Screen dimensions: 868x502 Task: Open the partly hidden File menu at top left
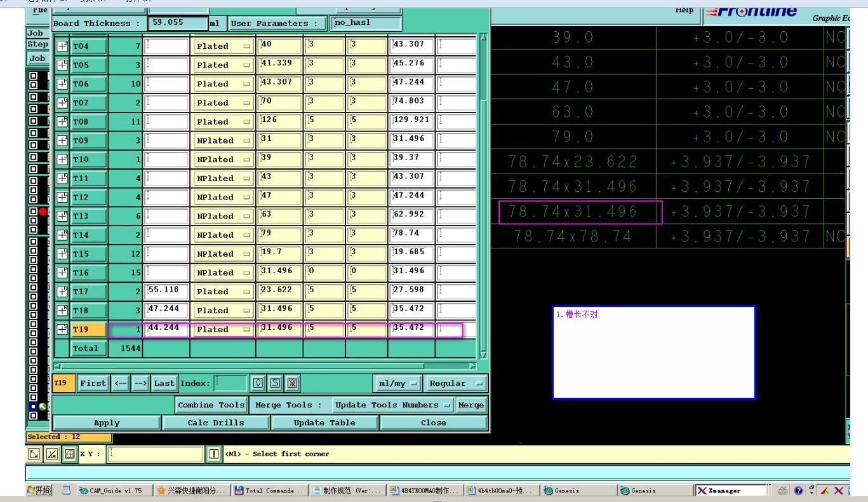[x=39, y=10]
